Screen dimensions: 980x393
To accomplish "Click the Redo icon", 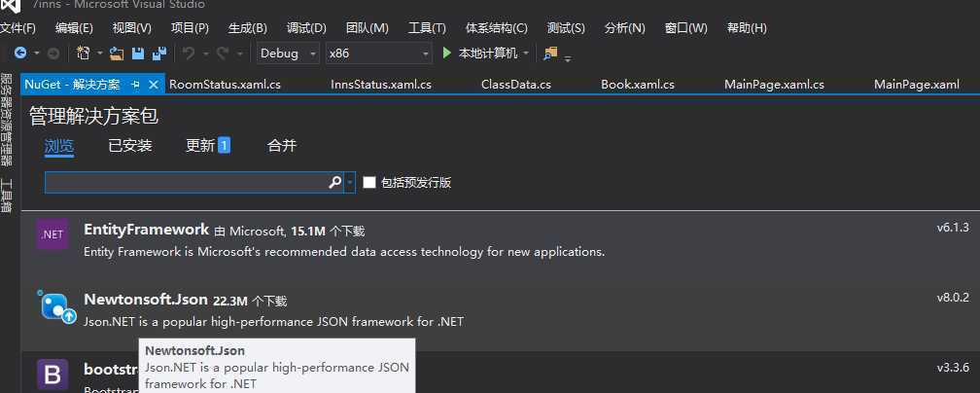I will 222,54.
